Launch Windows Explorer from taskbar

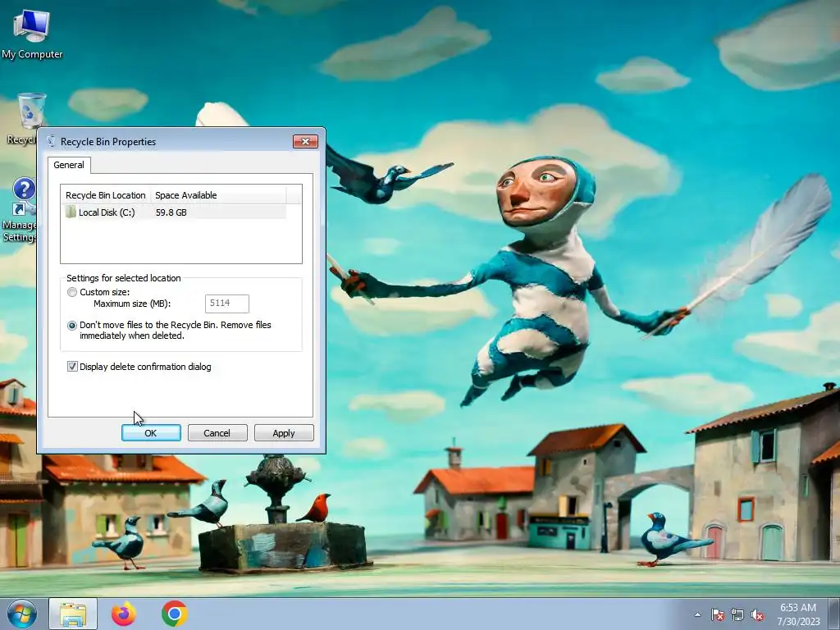73,614
